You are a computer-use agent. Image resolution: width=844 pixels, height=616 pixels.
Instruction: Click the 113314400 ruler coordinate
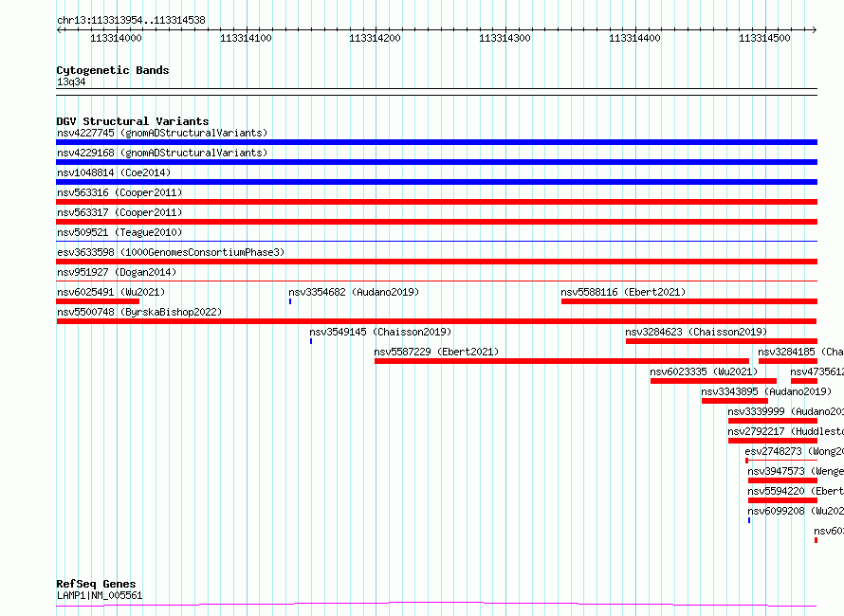click(x=634, y=38)
